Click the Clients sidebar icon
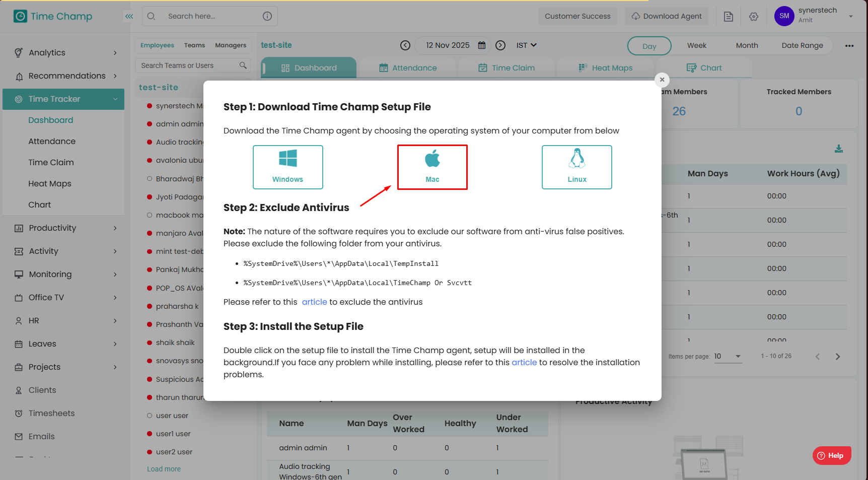Image resolution: width=868 pixels, height=480 pixels. [x=19, y=390]
